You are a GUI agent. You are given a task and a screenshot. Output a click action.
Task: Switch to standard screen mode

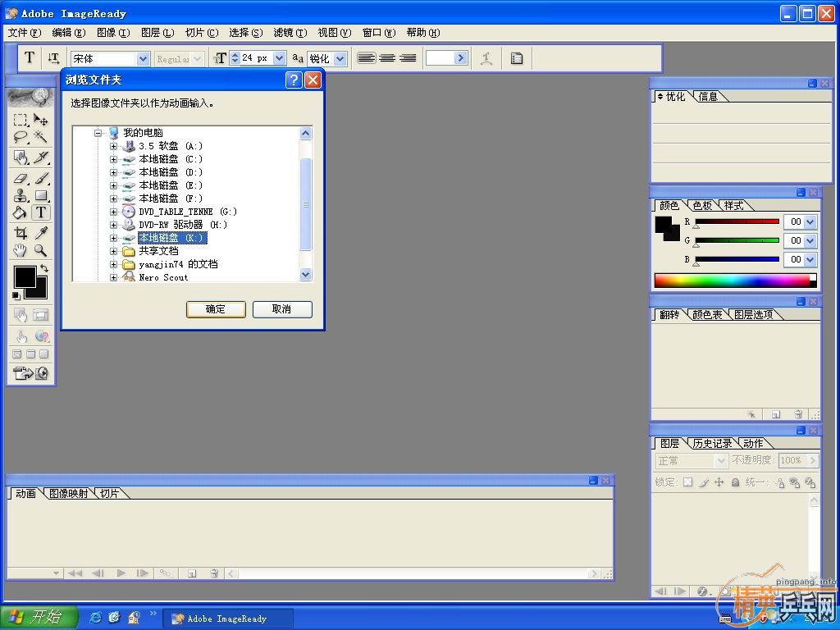[x=17, y=354]
